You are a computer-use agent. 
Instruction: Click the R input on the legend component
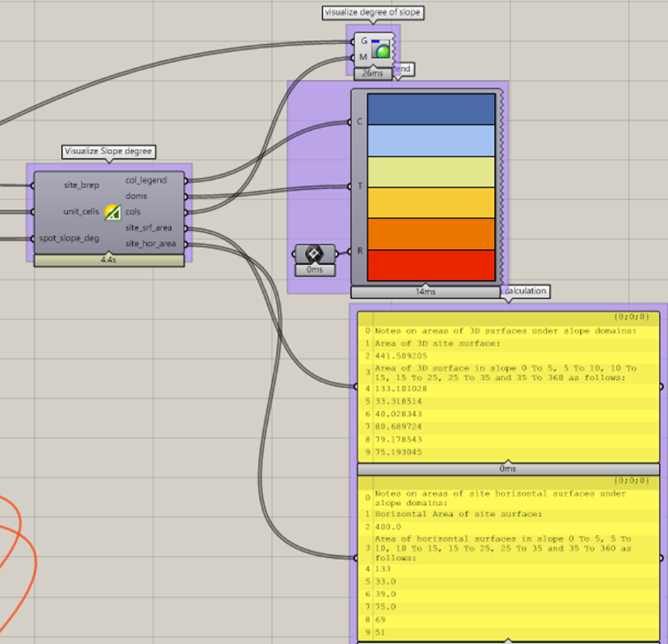point(360,251)
